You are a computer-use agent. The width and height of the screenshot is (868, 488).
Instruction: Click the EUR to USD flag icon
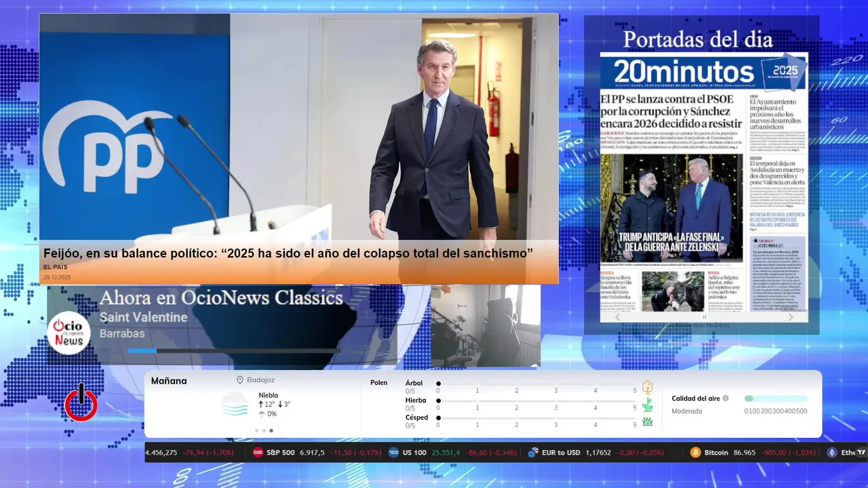[x=533, y=452]
